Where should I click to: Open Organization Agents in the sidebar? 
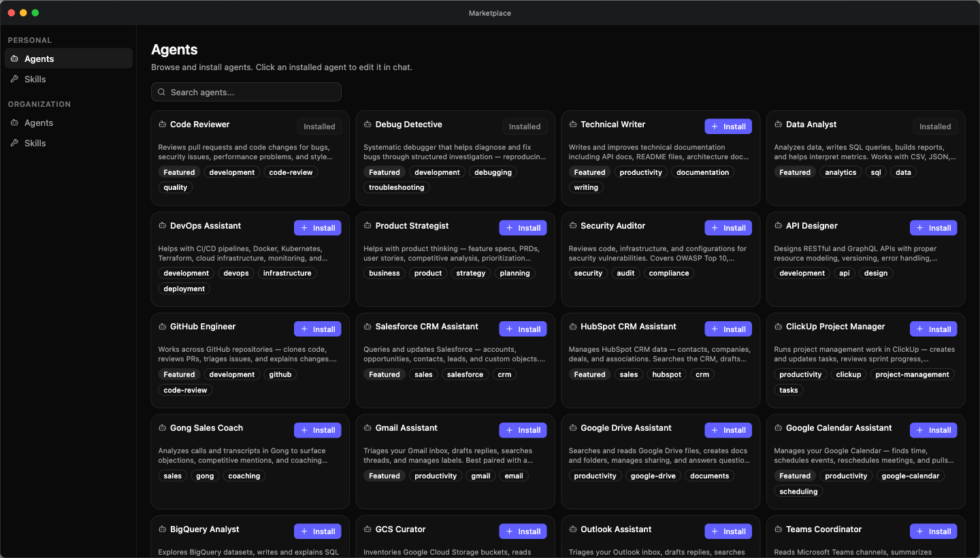click(69, 122)
